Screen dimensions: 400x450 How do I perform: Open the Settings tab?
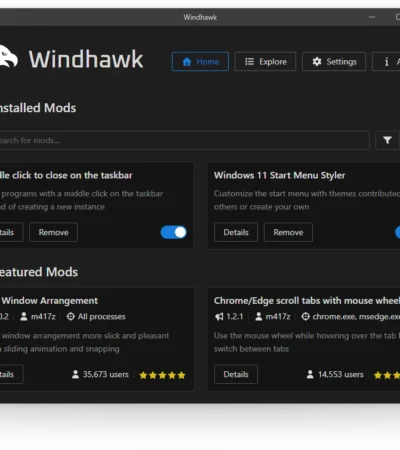pyautogui.click(x=334, y=61)
